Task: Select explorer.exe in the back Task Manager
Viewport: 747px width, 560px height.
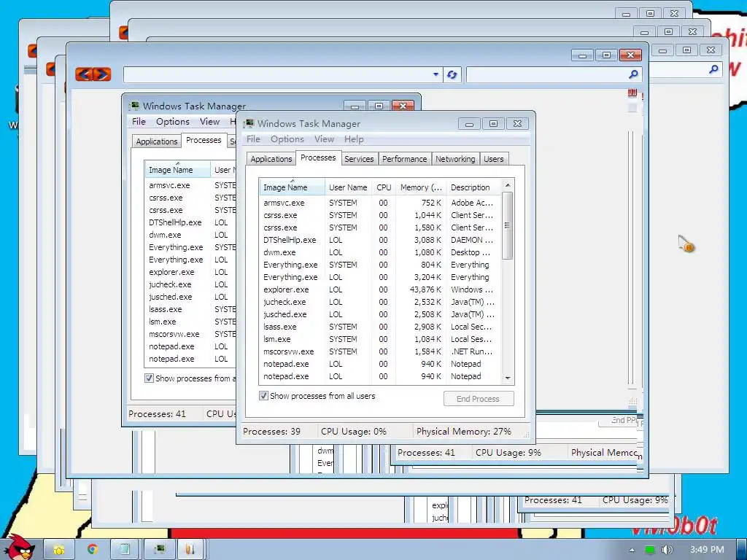Action: click(190, 272)
